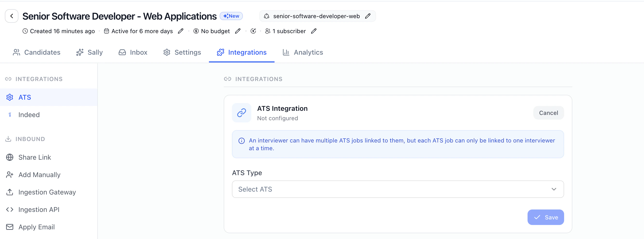Viewport: 644px width, 239px height.
Task: Click the ATS Integration link icon
Action: (x=242, y=113)
